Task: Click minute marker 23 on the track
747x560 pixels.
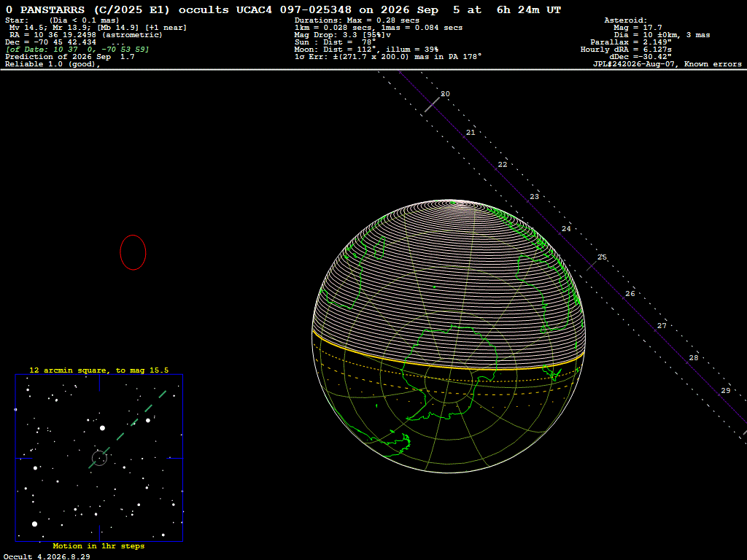Action: 535,197
